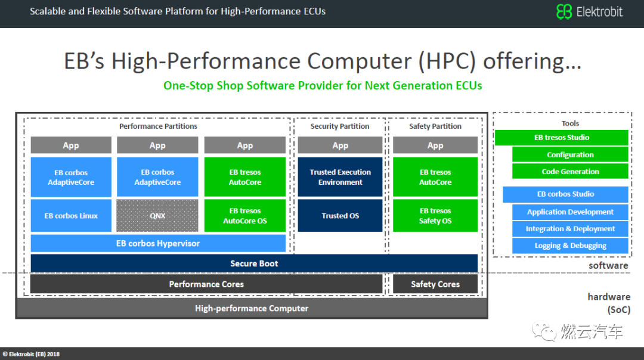
Task: Click the App box in Safety Partition
Action: click(x=435, y=145)
